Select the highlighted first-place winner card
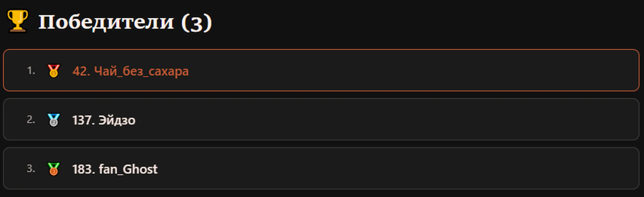The width and height of the screenshot is (644, 197). coord(321,70)
